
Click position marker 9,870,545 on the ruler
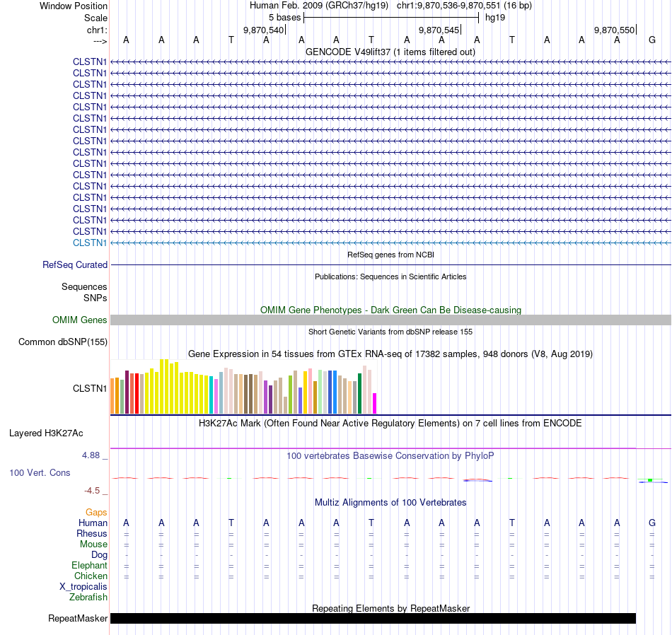[439, 30]
